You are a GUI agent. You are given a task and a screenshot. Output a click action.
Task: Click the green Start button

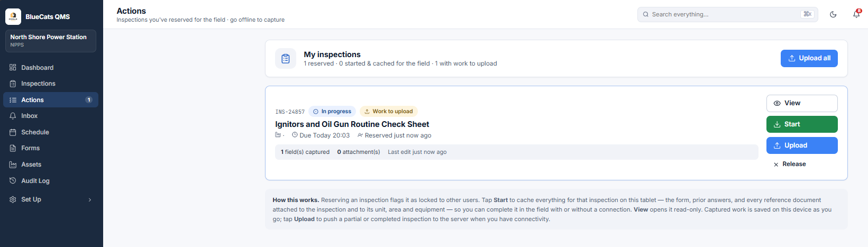tap(802, 124)
